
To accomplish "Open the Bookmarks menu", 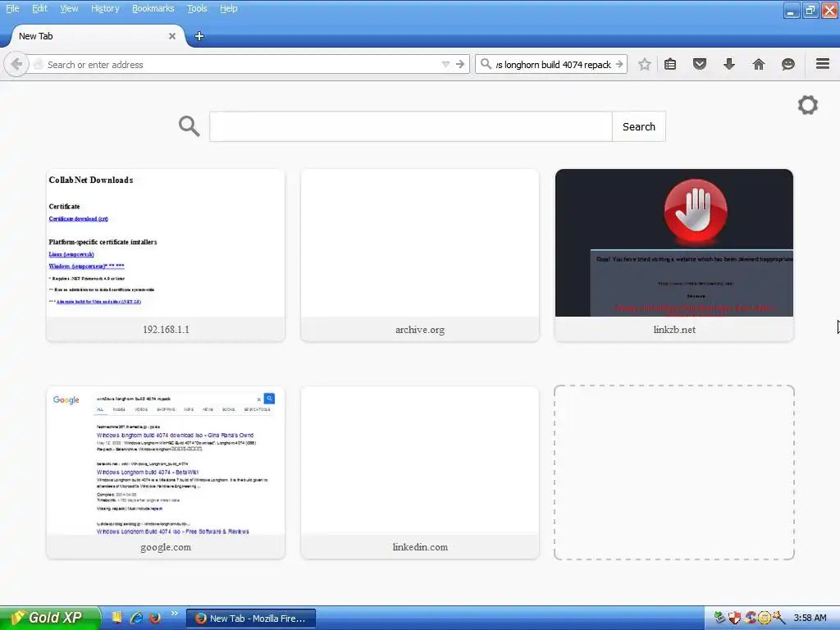I will coord(153,8).
